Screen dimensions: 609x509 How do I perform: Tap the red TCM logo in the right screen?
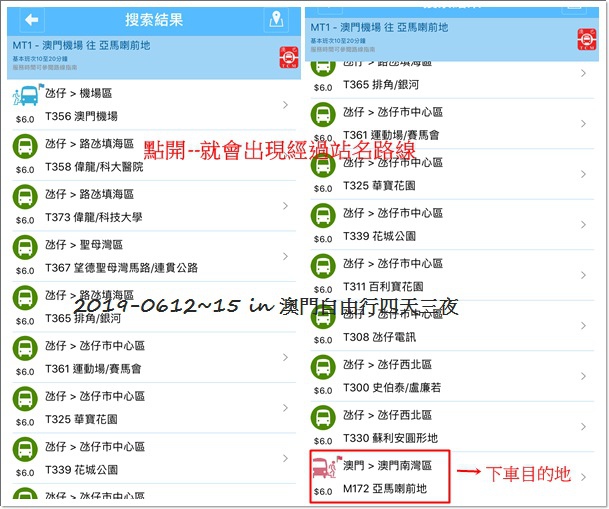pyautogui.click(x=586, y=40)
